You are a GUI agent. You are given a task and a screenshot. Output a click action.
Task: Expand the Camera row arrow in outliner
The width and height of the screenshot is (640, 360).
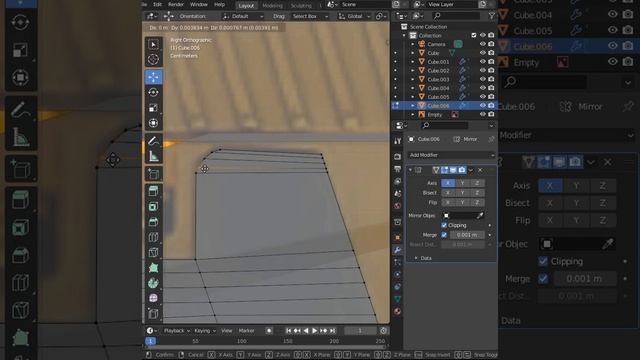tap(413, 44)
